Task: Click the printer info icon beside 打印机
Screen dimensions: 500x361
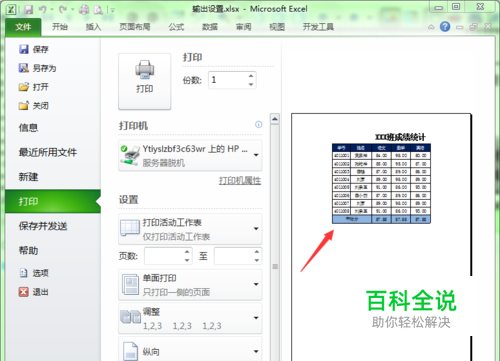Action: (x=259, y=125)
